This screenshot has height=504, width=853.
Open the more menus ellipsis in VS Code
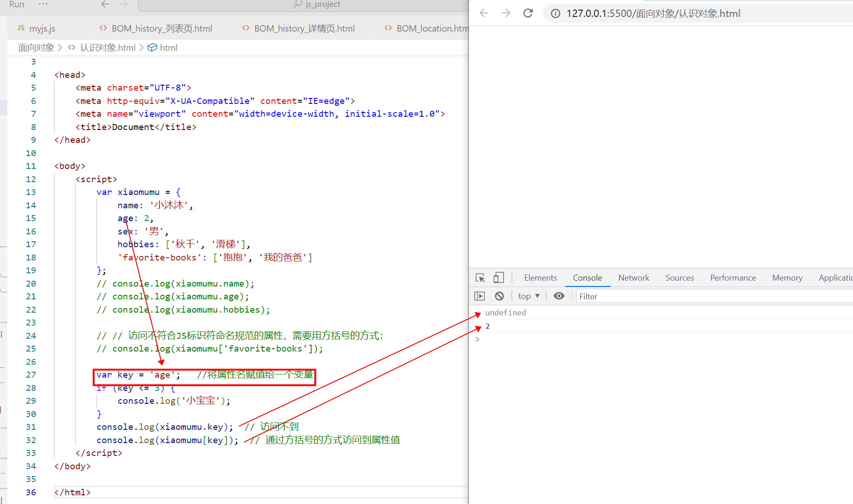43,4
